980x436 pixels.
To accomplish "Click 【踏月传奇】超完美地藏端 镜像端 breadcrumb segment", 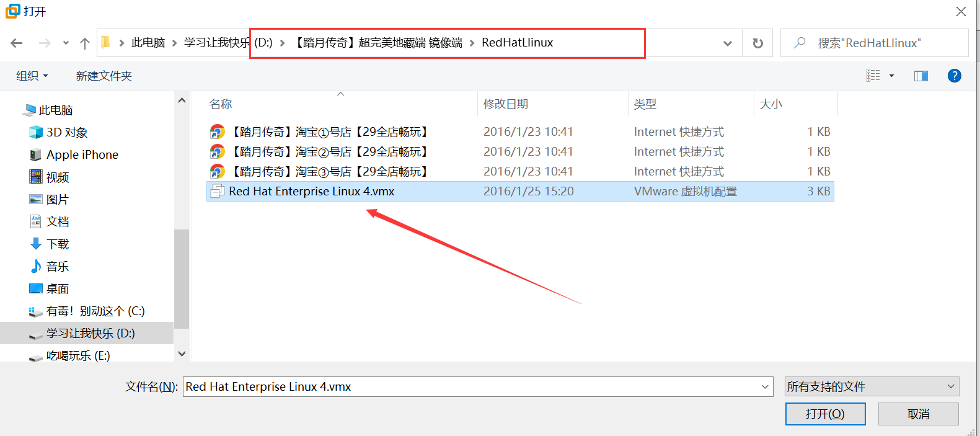I will 377,42.
